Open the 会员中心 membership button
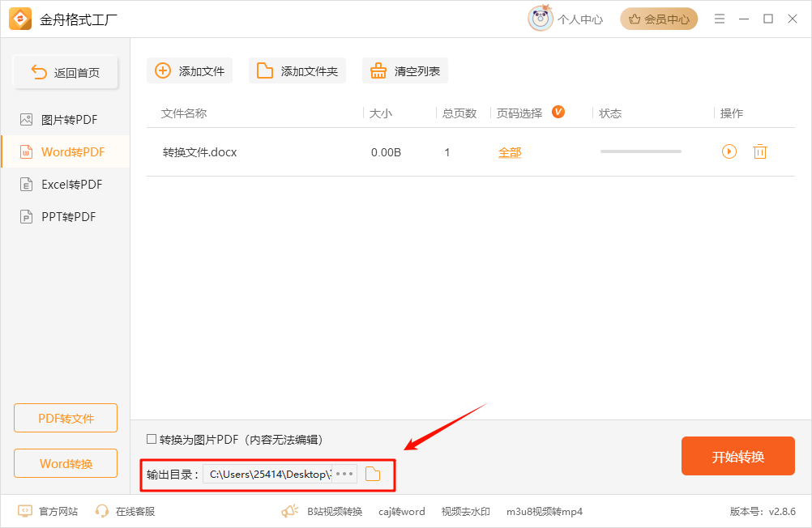The height and width of the screenshot is (528, 812). pos(659,19)
